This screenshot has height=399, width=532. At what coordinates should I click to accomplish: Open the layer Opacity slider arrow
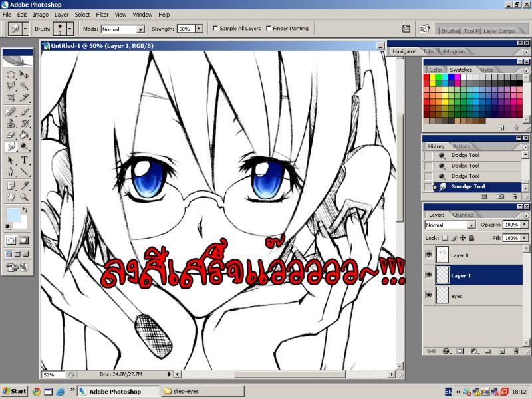(x=525, y=225)
